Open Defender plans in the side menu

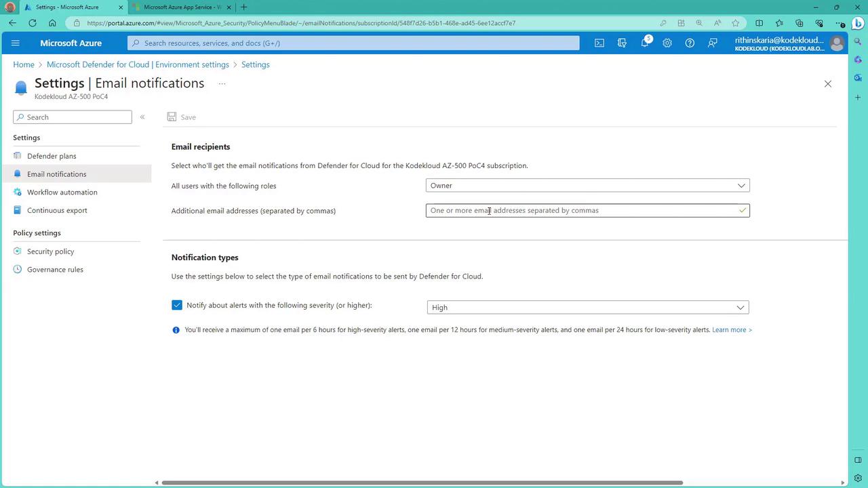52,156
